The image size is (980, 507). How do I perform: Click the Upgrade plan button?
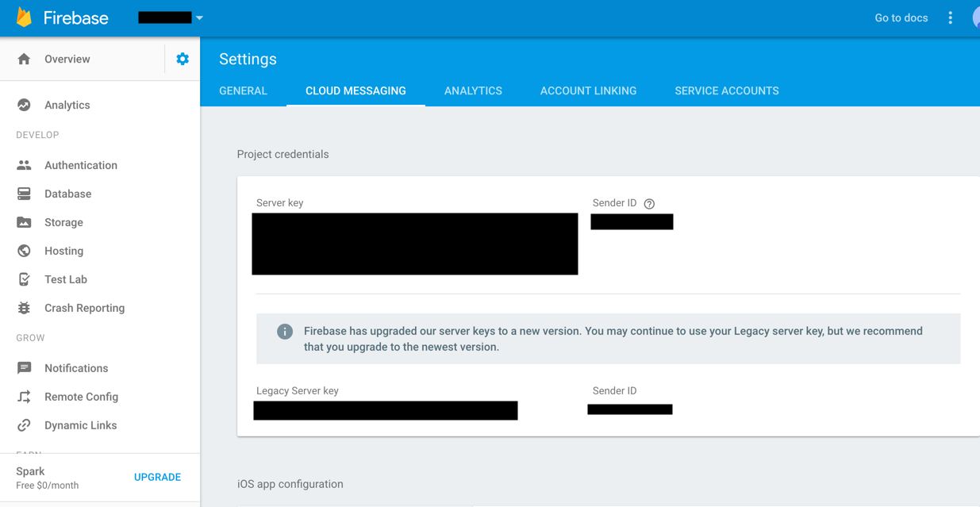pyautogui.click(x=157, y=477)
